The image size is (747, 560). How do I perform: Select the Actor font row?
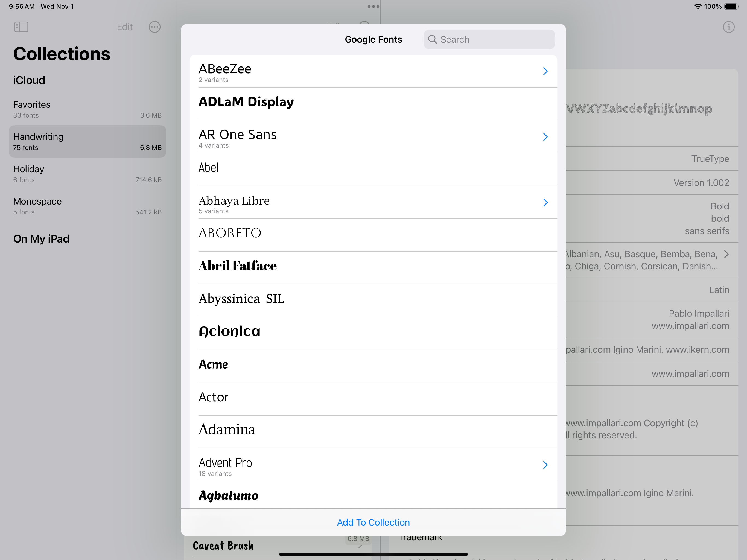[373, 399]
